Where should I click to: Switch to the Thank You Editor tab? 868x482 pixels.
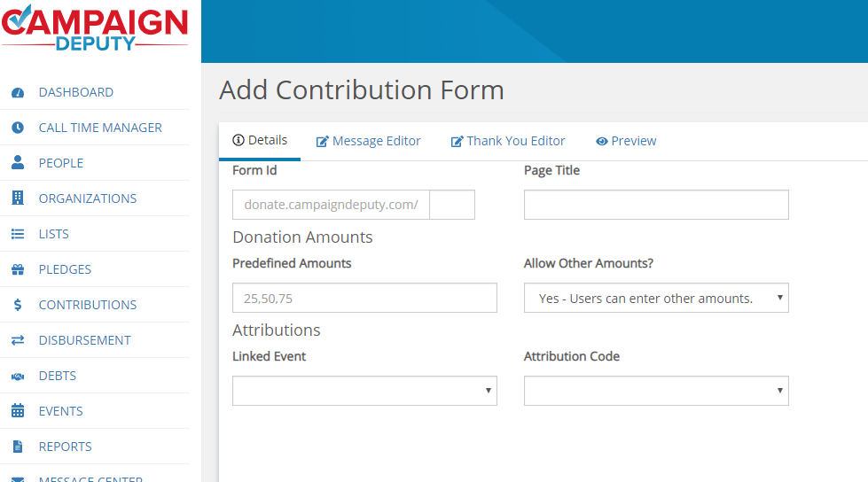508,141
